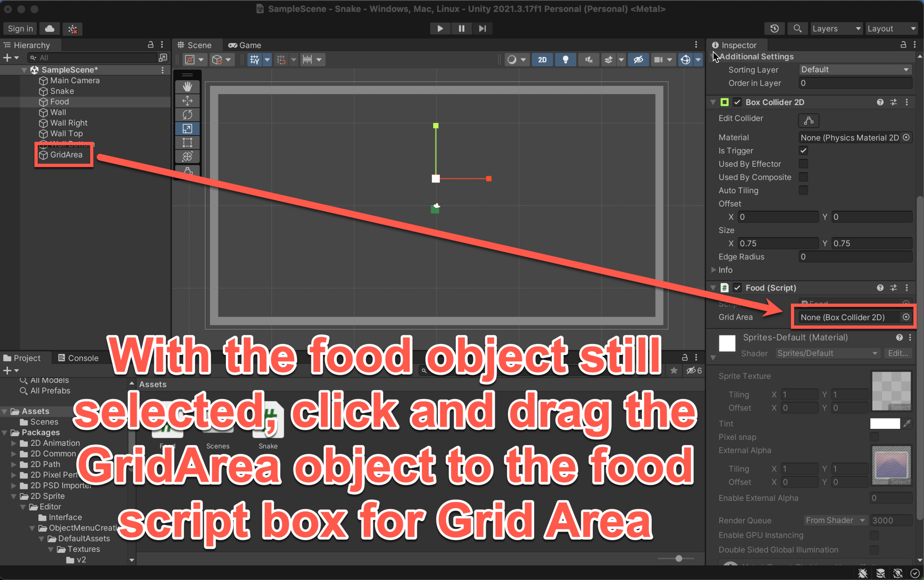Click the Sign in button
Screen dimensions: 924x580
coord(20,28)
